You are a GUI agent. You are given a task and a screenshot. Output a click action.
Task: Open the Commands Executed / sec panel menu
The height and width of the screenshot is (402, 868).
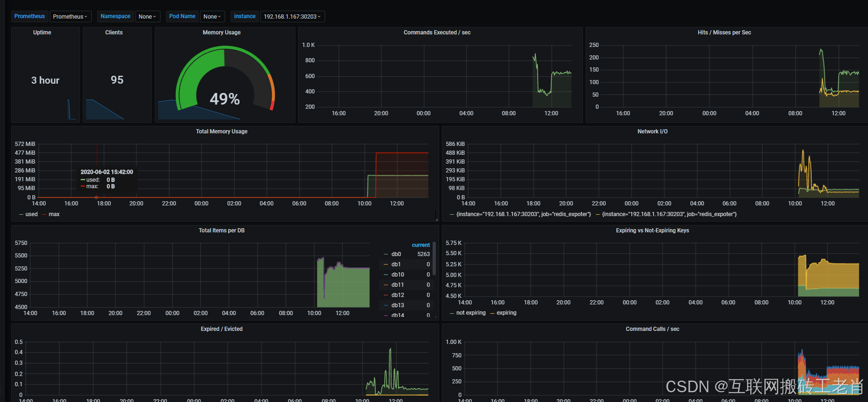tap(437, 33)
